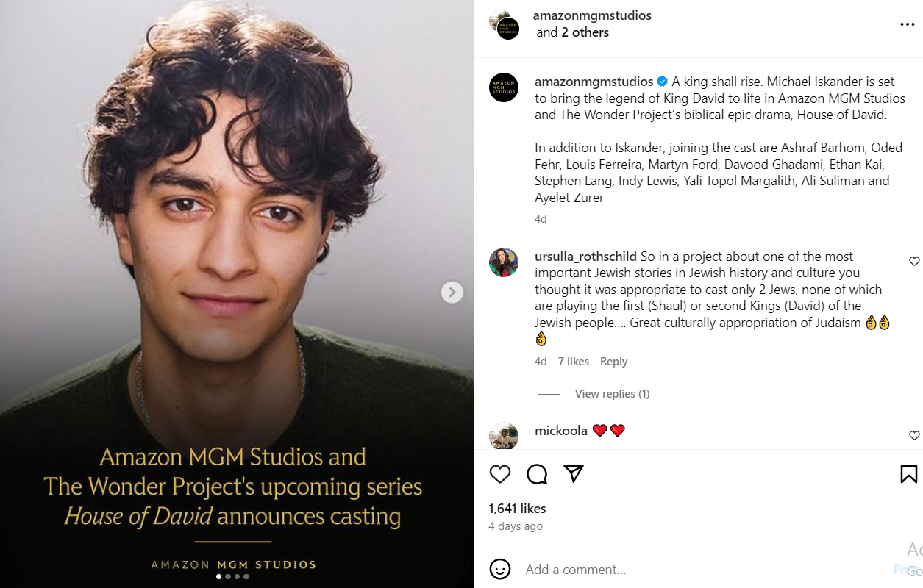Open ursulla_rothschild's profile picture
The image size is (923, 588).
(504, 262)
